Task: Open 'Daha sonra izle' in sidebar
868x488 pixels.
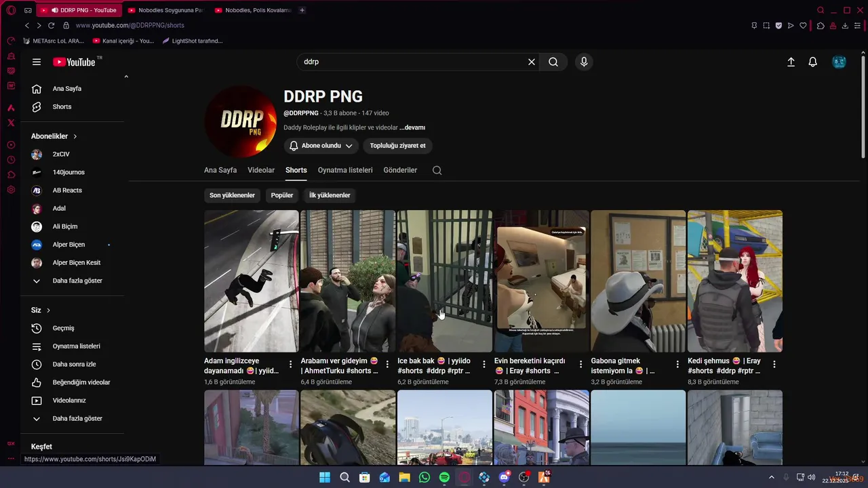Action: 75,365
